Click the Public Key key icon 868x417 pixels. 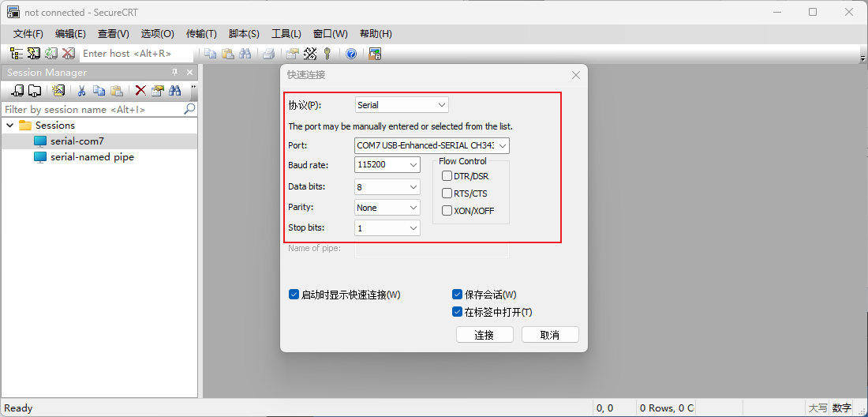tap(327, 54)
